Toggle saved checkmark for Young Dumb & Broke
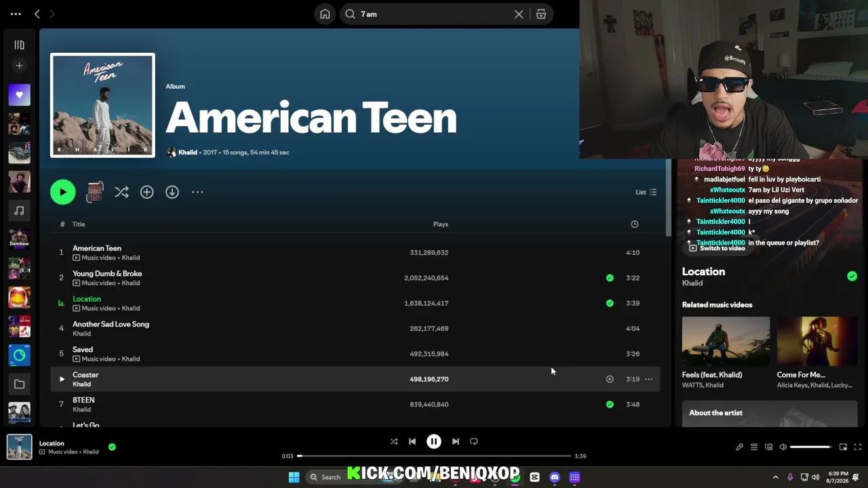Viewport: 868px width, 488px height. pos(610,278)
